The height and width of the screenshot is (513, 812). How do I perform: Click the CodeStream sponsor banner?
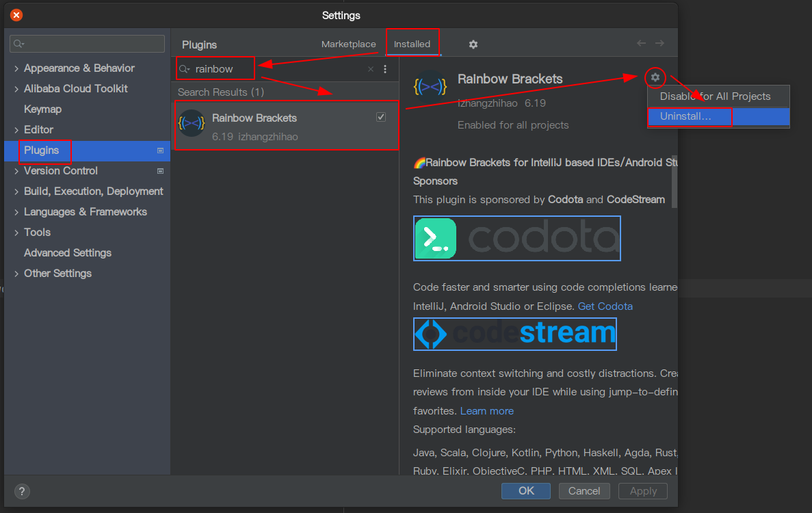click(x=514, y=334)
